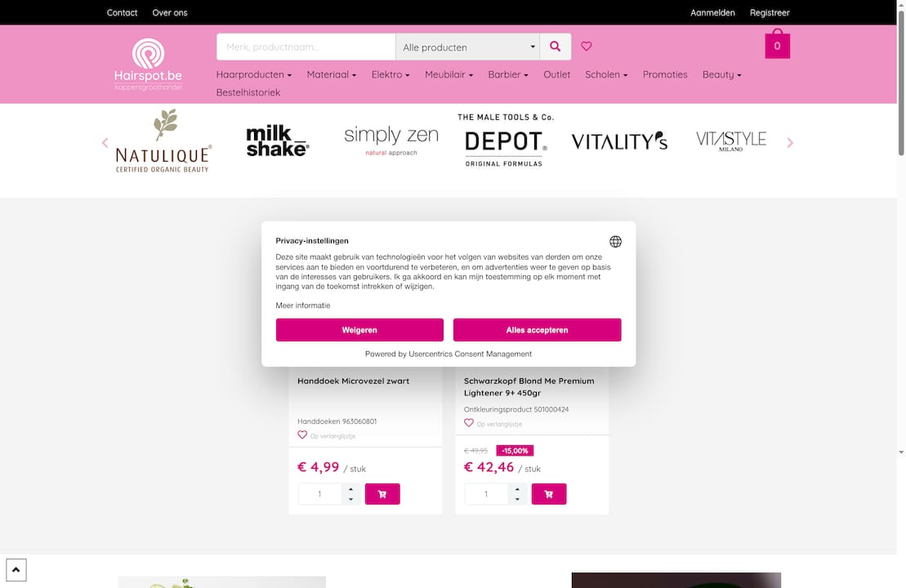
Task: Open Schwarzkopf Blond Me Premium Lightener title
Action: (529, 387)
